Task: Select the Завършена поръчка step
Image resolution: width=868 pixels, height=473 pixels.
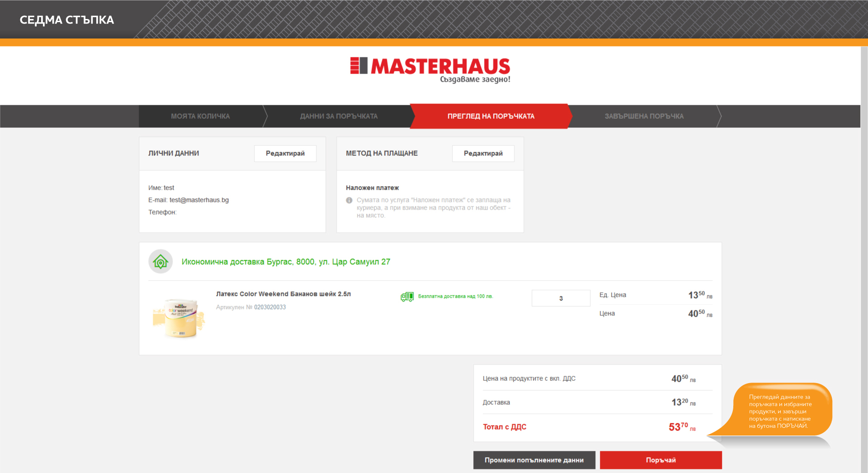Action: [x=644, y=117]
